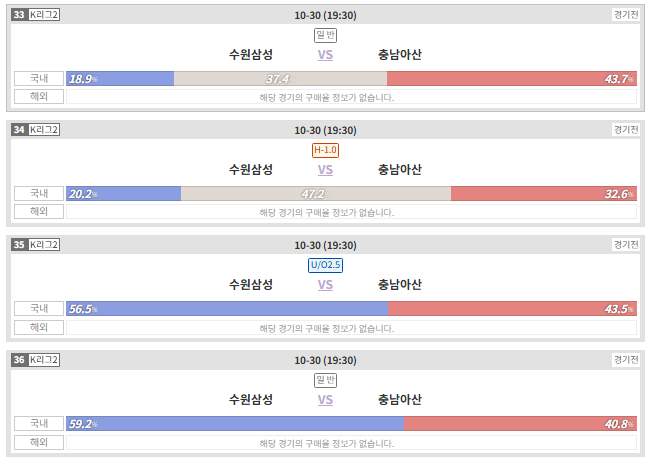Click the 일반 badge in match 36
The image size is (648, 463).
[x=325, y=380]
